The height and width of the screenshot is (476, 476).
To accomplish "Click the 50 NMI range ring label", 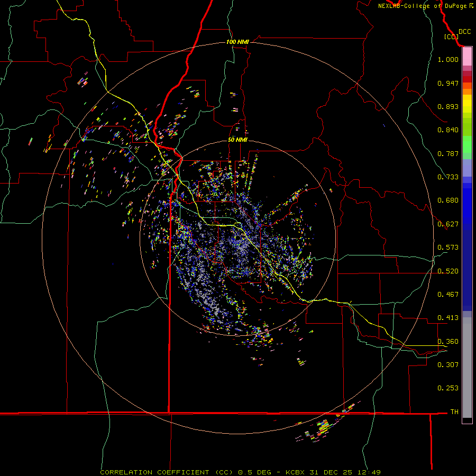I will point(237,140).
